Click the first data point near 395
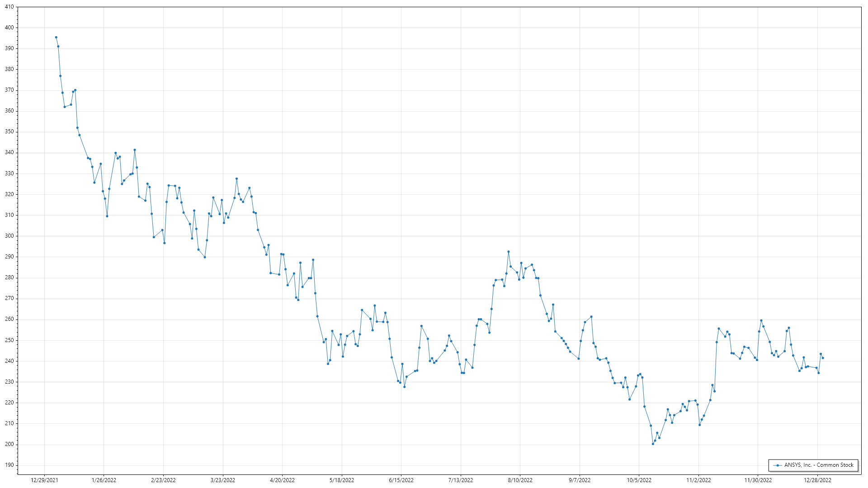Screen dimensions: 868x488 (56, 38)
